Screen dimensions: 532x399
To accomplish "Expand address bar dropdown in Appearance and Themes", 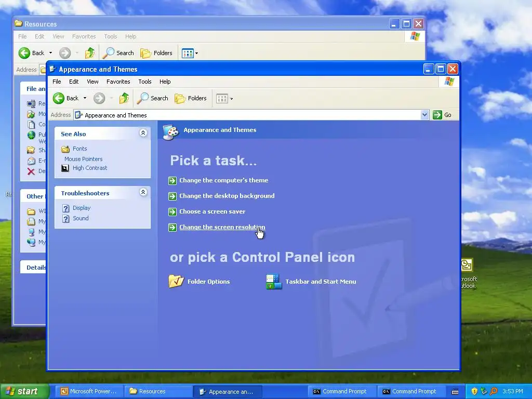I will click(x=424, y=115).
